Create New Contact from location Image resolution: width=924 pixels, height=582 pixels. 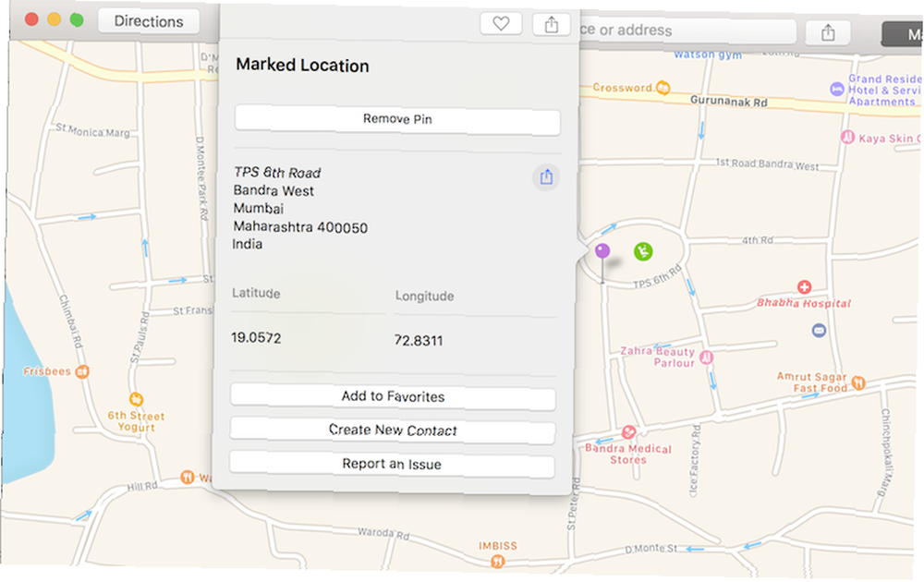(393, 430)
